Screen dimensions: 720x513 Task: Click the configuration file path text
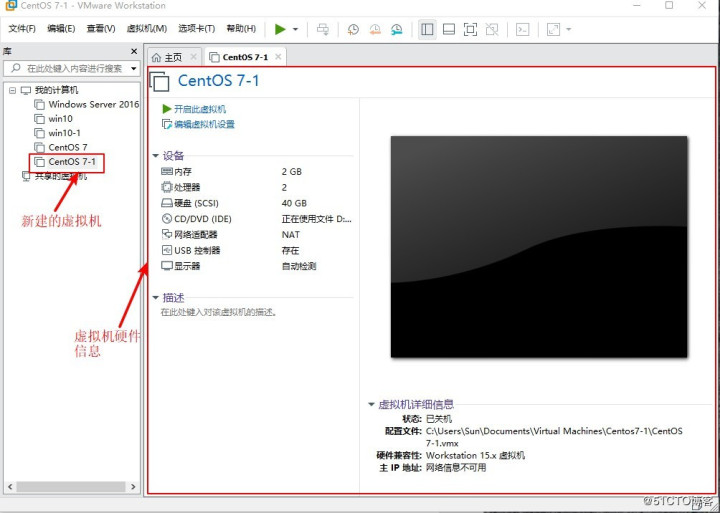(x=554, y=437)
